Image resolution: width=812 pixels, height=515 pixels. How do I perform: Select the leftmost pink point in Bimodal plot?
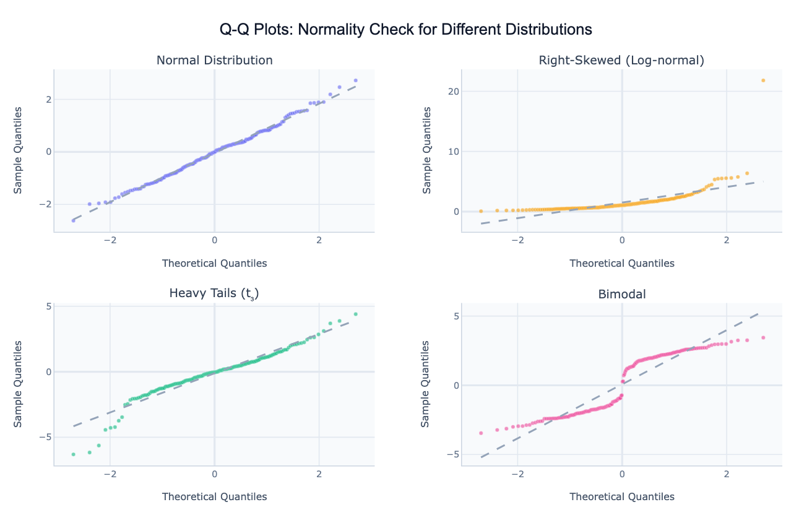pyautogui.click(x=481, y=433)
